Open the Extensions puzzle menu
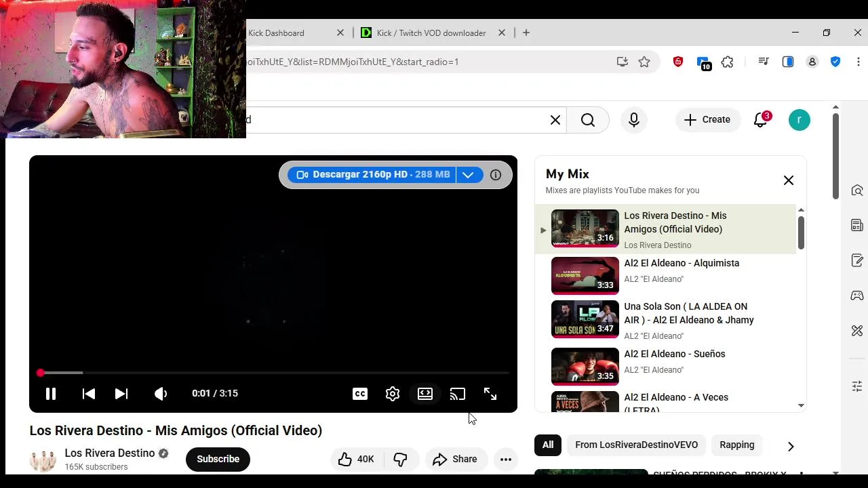Viewport: 868px width, 488px height. tap(728, 62)
